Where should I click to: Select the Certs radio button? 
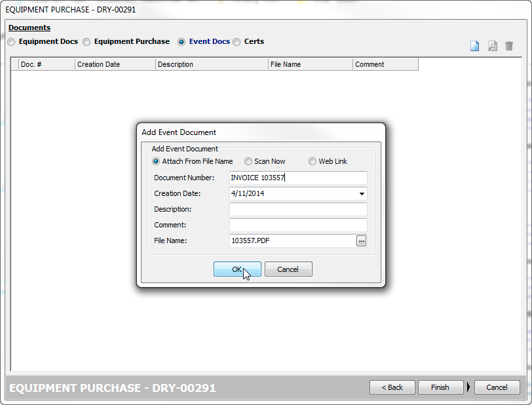point(237,42)
